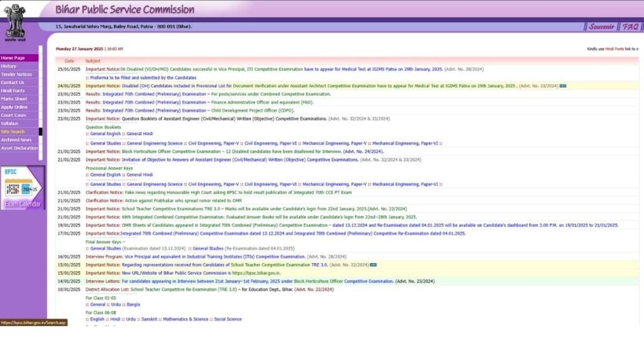Open Apply Online sidebar item
644x362 pixels.
(14, 107)
